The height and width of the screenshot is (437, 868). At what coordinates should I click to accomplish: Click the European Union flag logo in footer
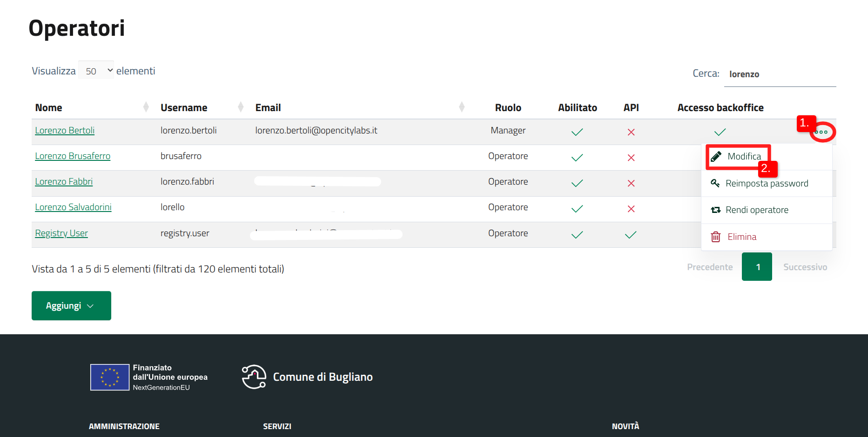tap(110, 377)
